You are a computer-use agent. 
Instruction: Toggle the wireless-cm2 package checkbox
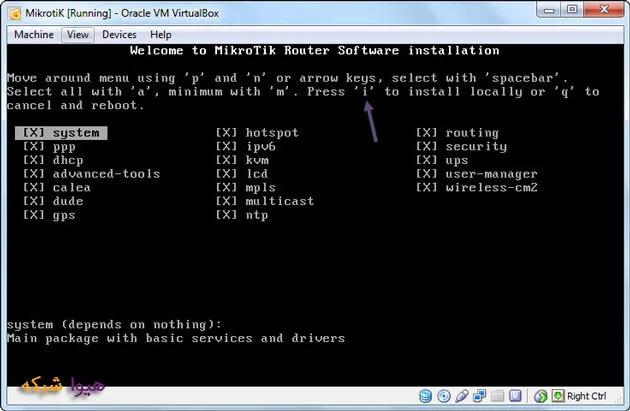426,188
